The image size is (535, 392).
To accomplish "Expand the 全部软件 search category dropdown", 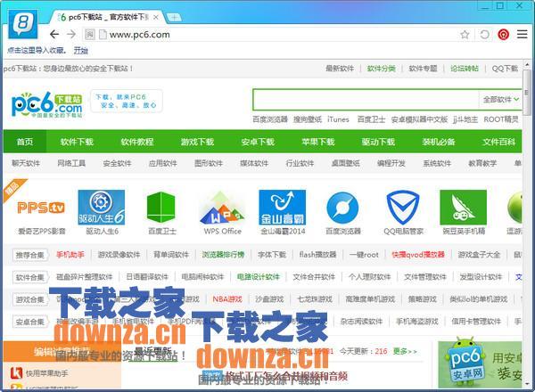I will (501, 99).
